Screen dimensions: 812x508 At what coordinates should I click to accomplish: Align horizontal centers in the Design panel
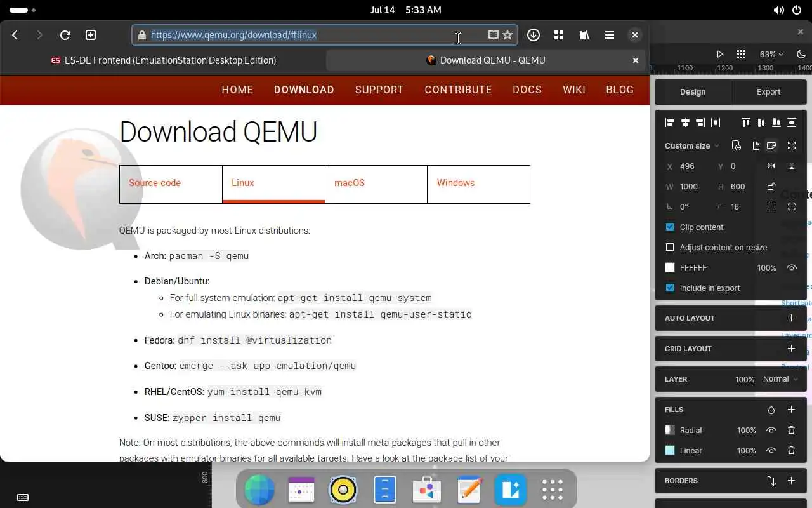[x=685, y=123]
